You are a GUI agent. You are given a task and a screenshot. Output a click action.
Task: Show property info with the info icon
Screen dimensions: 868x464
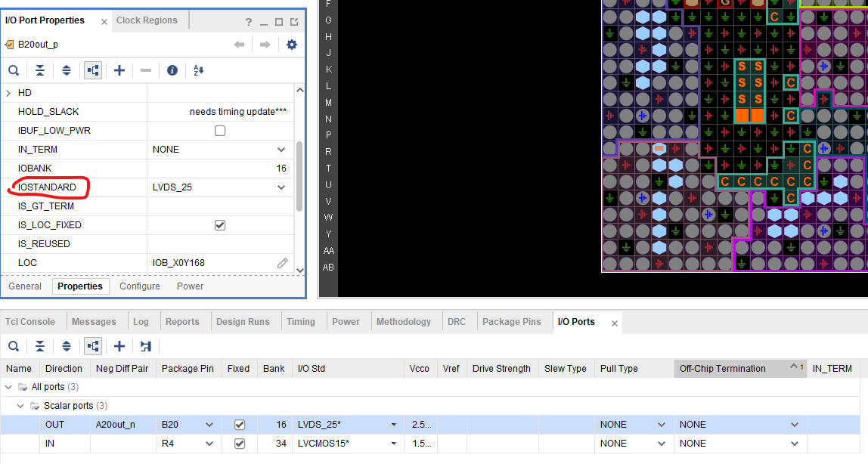pyautogui.click(x=172, y=70)
